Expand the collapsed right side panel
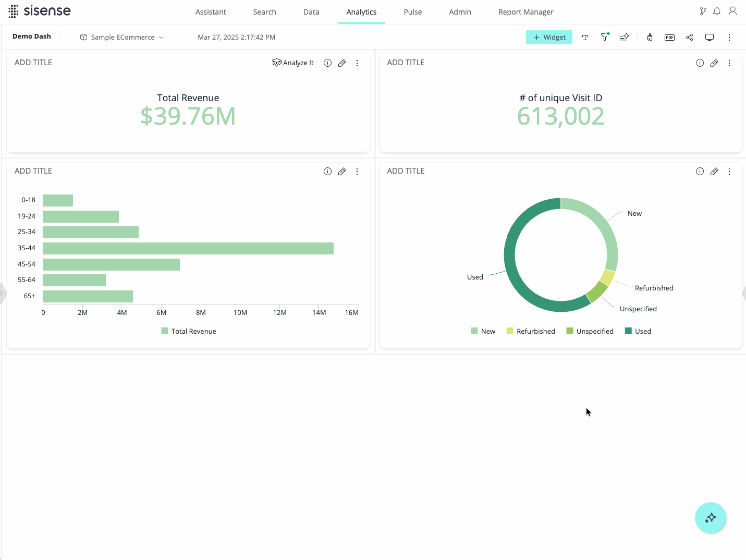Image resolution: width=746 pixels, height=560 pixels. point(743,293)
